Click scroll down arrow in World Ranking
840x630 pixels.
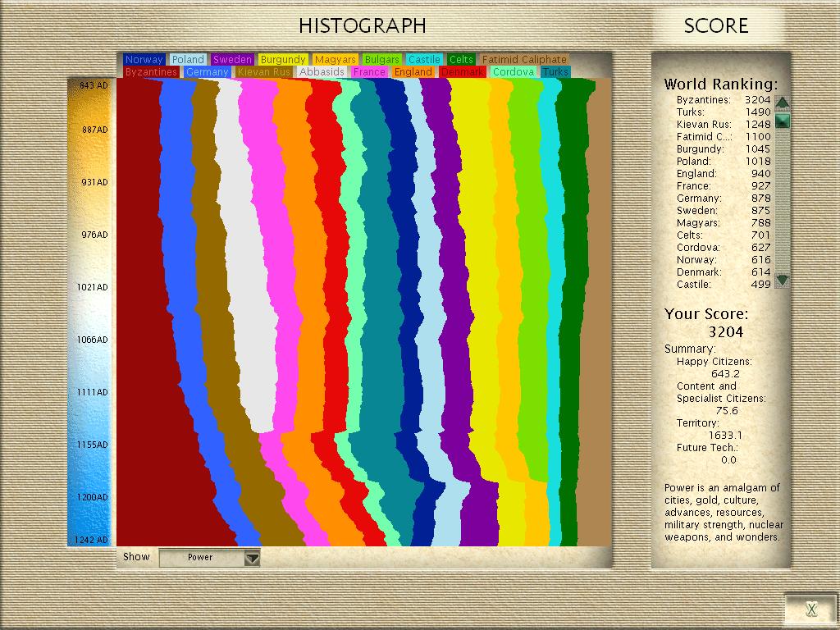[x=782, y=280]
